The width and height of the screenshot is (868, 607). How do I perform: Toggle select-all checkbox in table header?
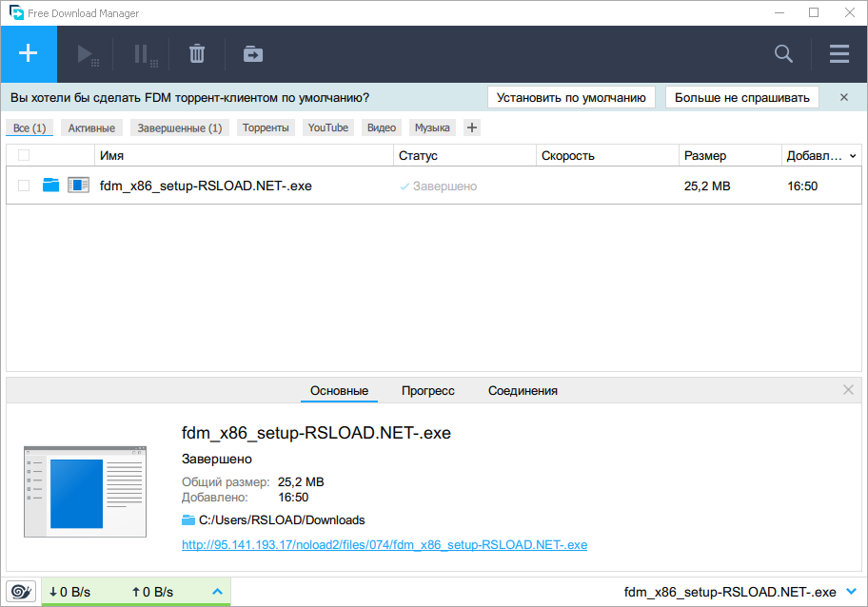[24, 155]
